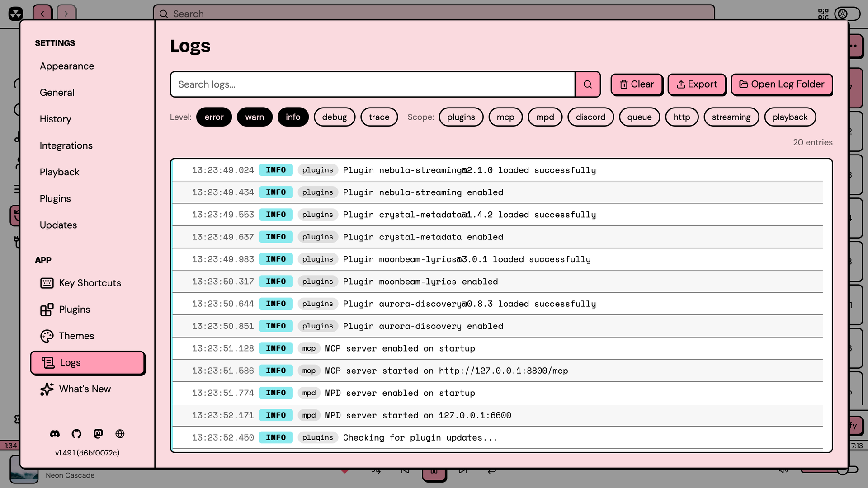This screenshot has width=868, height=488.
Task: Open Log Folder button
Action: point(782,84)
